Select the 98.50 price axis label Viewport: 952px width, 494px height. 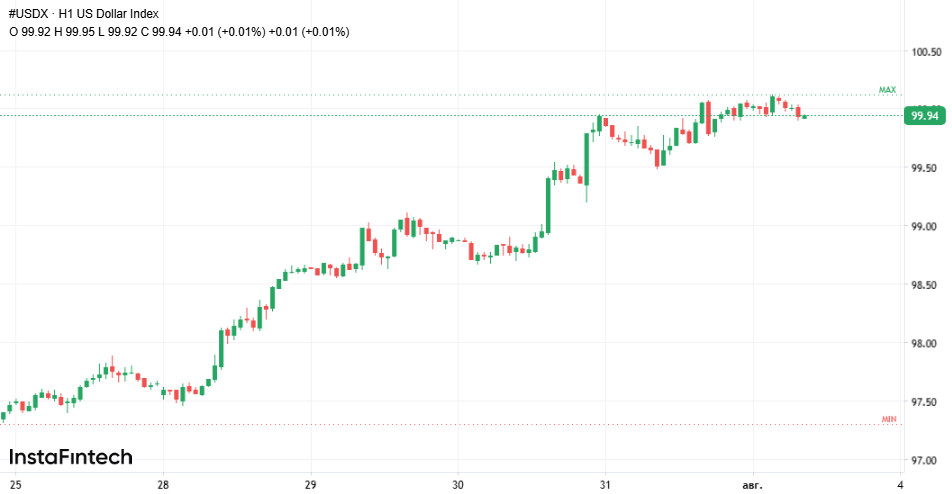click(924, 285)
